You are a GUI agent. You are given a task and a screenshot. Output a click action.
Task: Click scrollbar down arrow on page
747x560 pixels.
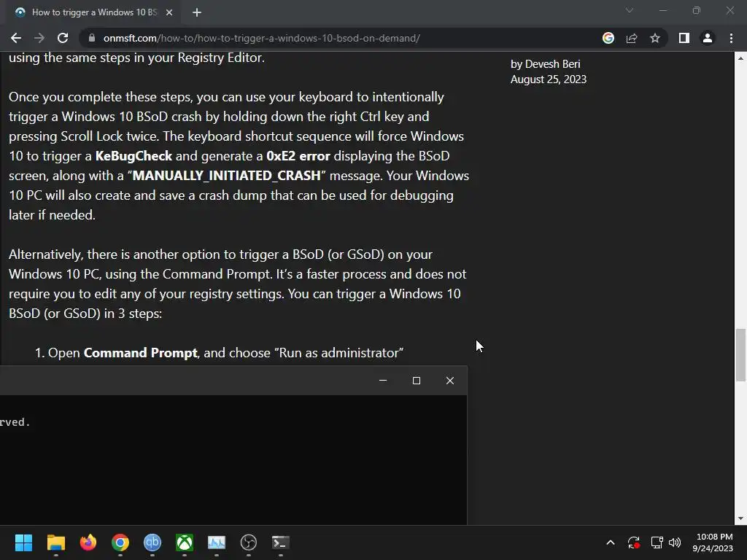(740, 518)
